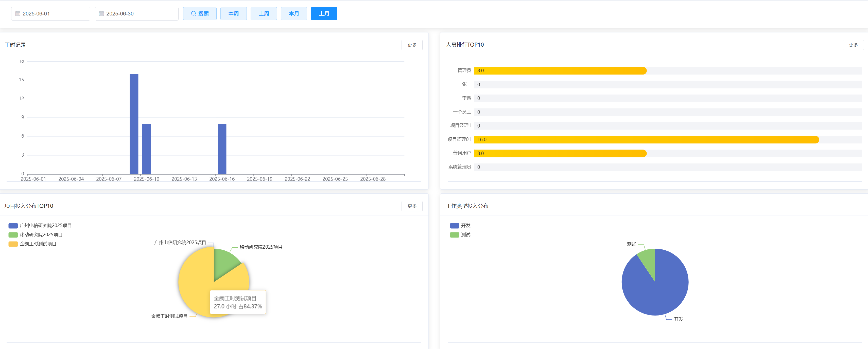868x349 pixels.
Task: Toggle the 开发 legend swatch
Action: [x=454, y=226]
